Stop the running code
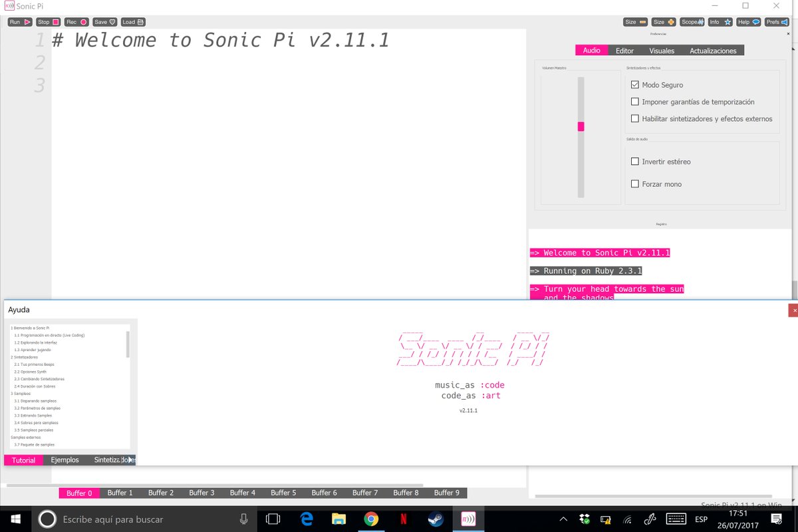The height and width of the screenshot is (532, 798). pos(48,22)
